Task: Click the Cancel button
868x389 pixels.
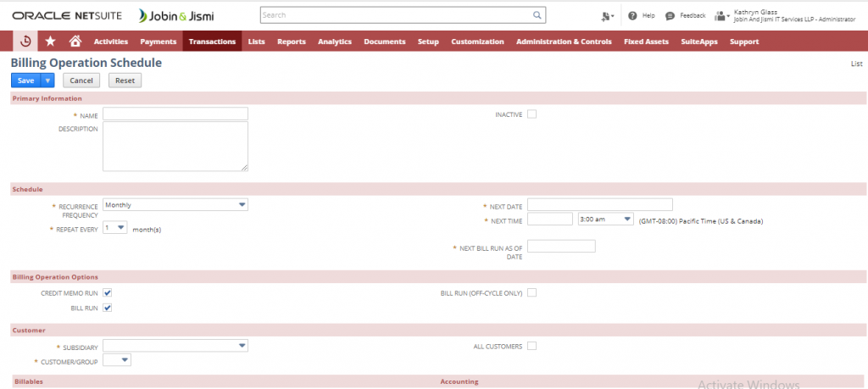Action: click(x=81, y=81)
